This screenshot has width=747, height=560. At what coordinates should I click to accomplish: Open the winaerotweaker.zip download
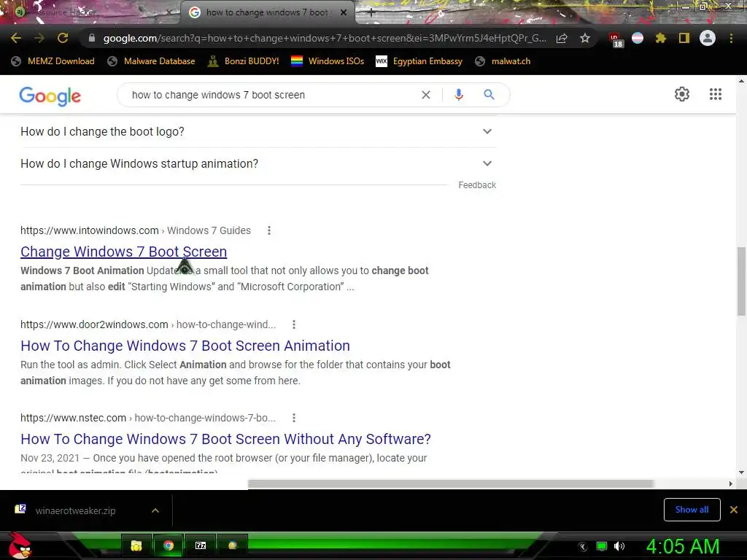[x=75, y=510]
